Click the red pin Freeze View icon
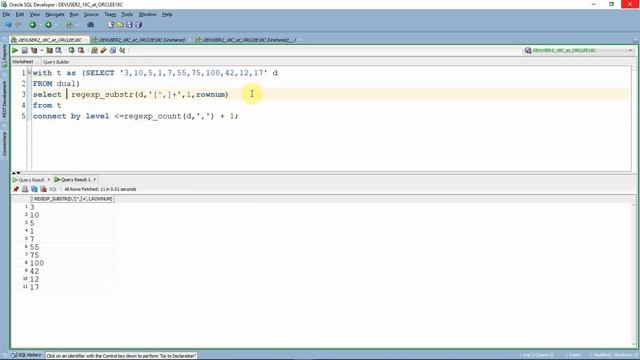 coord(16,189)
